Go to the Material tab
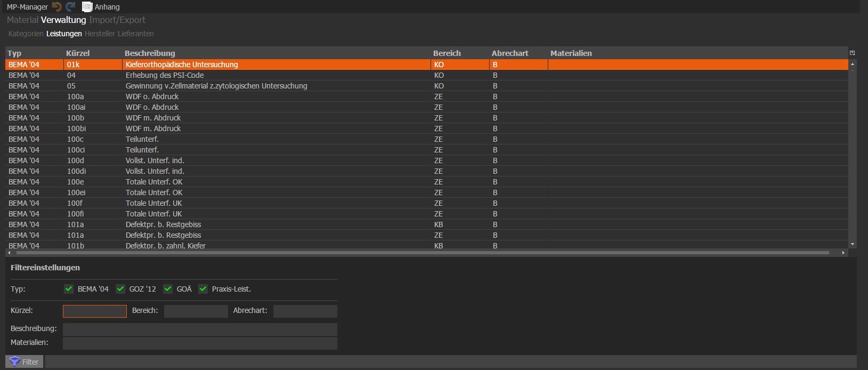 [22, 20]
